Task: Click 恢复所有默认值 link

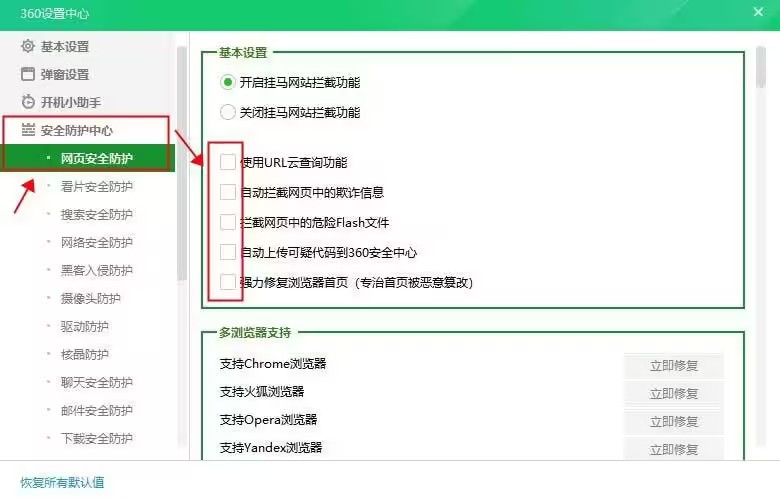Action: 62,482
